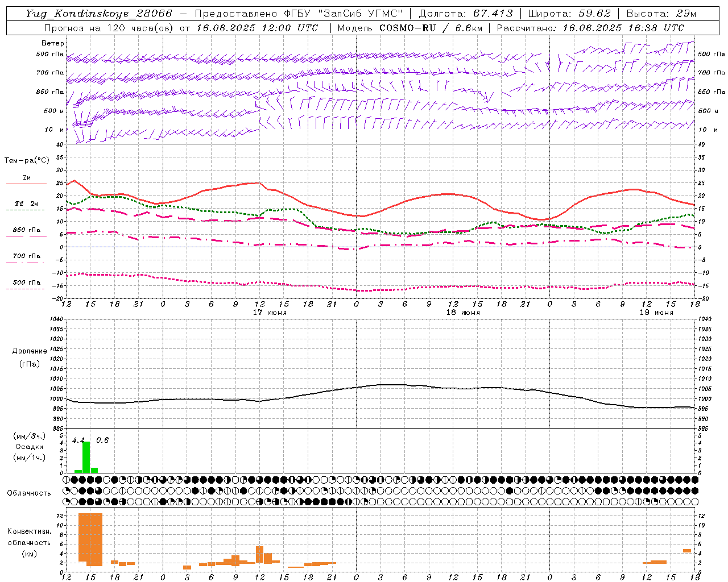
Task: Click the 'Долгота: 67.413' longitude value
Action: click(466, 14)
